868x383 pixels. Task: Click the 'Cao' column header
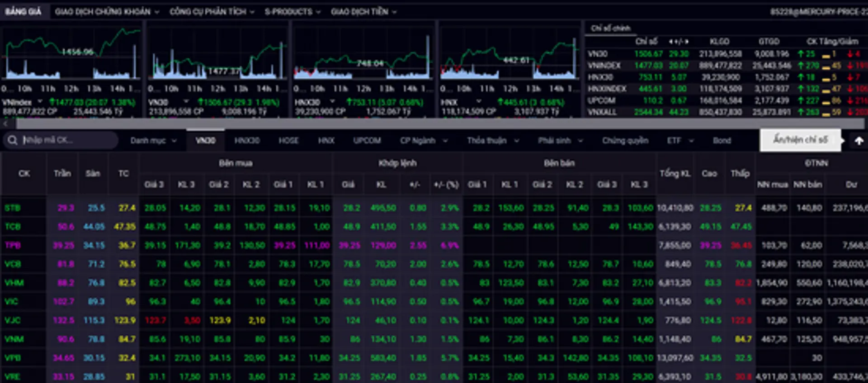pyautogui.click(x=709, y=173)
